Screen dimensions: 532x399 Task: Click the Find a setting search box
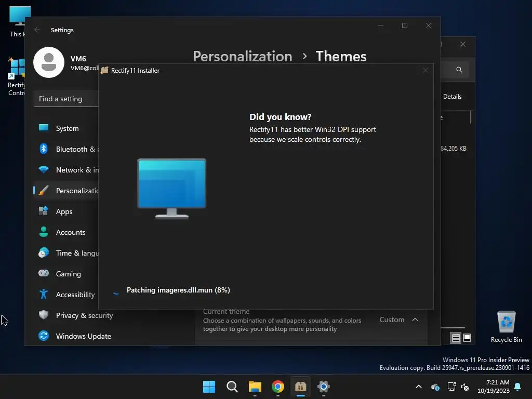pos(66,99)
